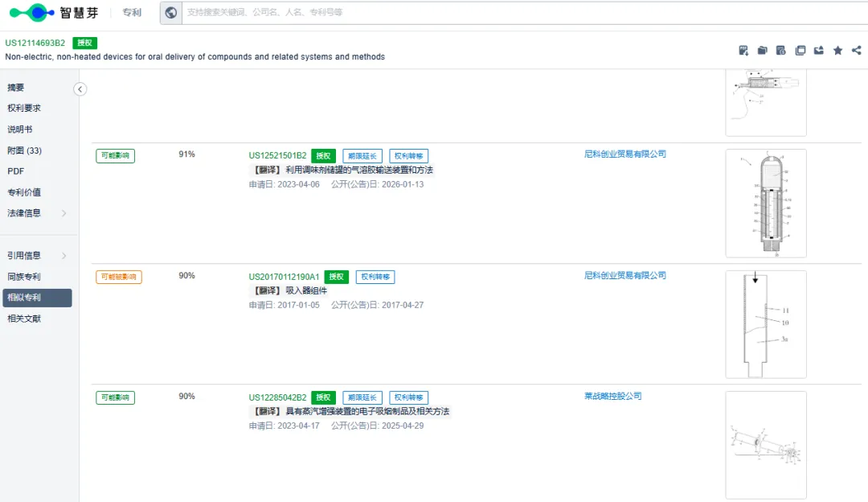Click the globe icon beside the search box
This screenshot has width=868, height=502.
(x=171, y=12)
